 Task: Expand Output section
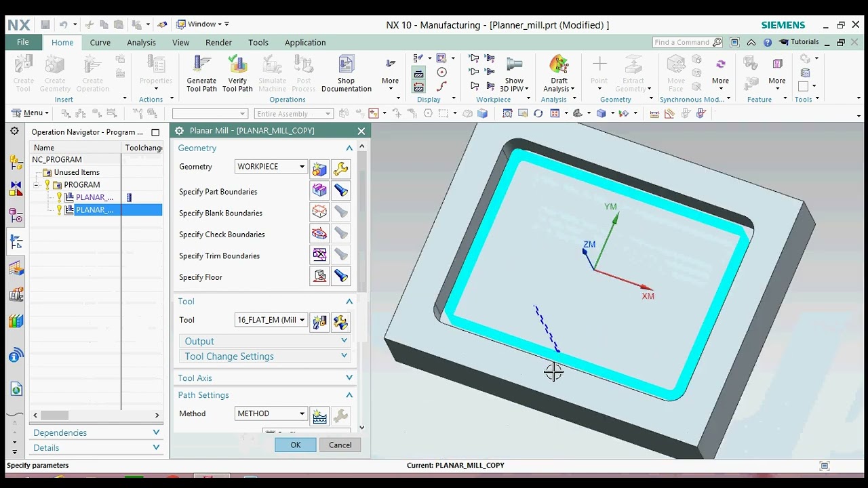[x=265, y=341]
